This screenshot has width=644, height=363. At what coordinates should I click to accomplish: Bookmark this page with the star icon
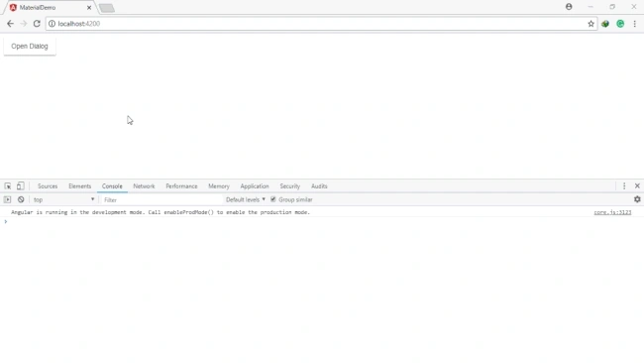[590, 24]
